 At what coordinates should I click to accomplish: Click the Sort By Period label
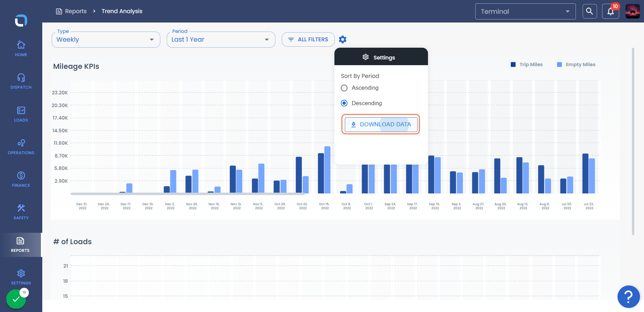[360, 76]
